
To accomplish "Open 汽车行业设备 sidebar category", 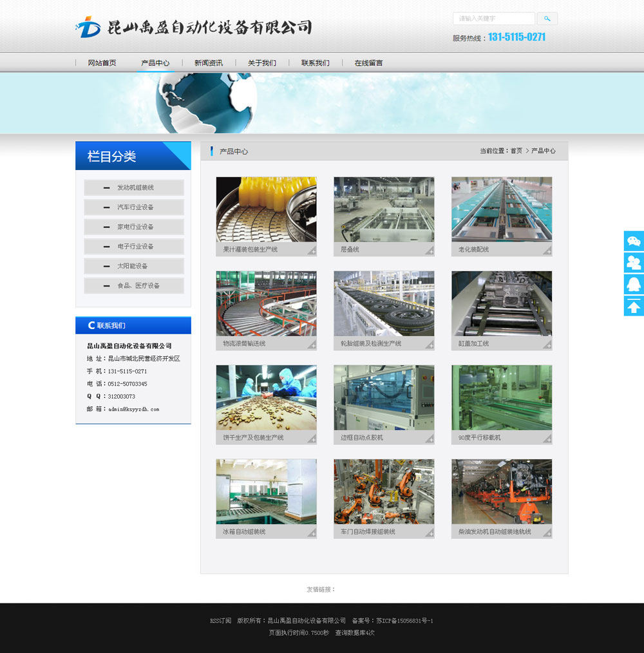I will [x=134, y=207].
